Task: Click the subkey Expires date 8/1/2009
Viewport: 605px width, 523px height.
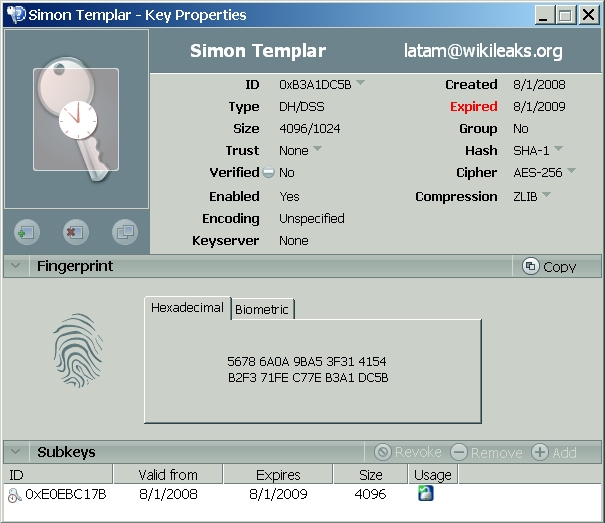Action: (278, 494)
